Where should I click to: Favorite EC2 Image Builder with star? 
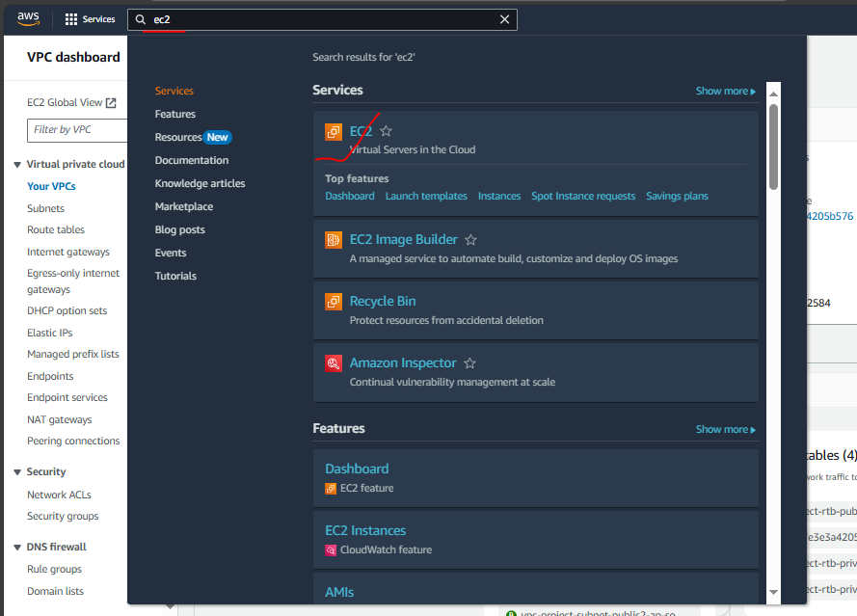click(470, 240)
